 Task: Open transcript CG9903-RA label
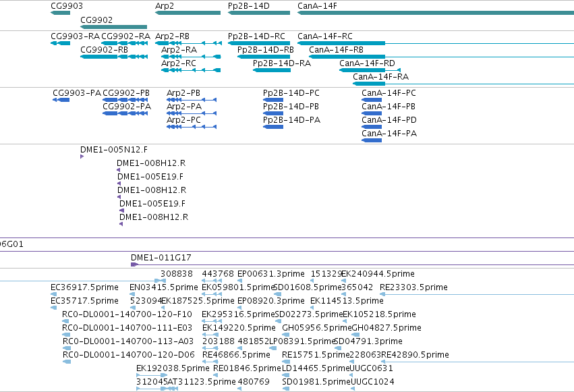tap(75, 36)
